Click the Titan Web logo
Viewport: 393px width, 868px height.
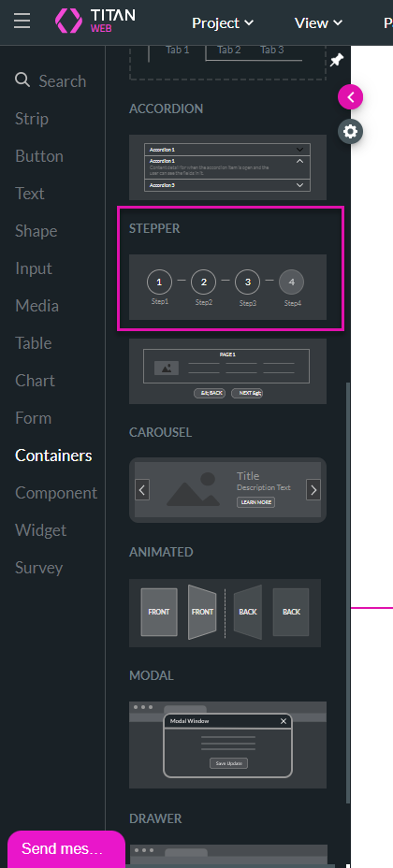click(x=95, y=21)
